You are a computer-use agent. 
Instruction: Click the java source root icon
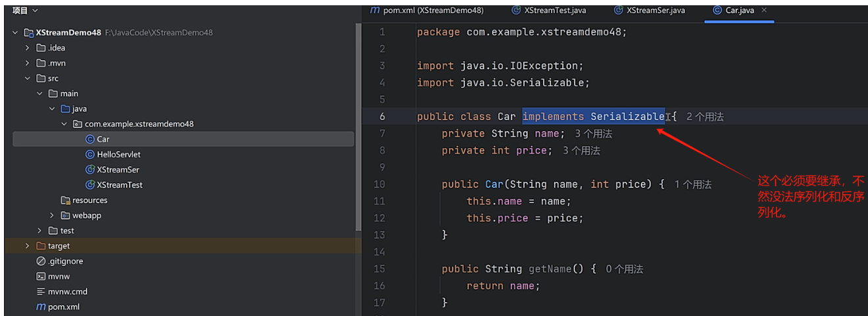[x=65, y=109]
